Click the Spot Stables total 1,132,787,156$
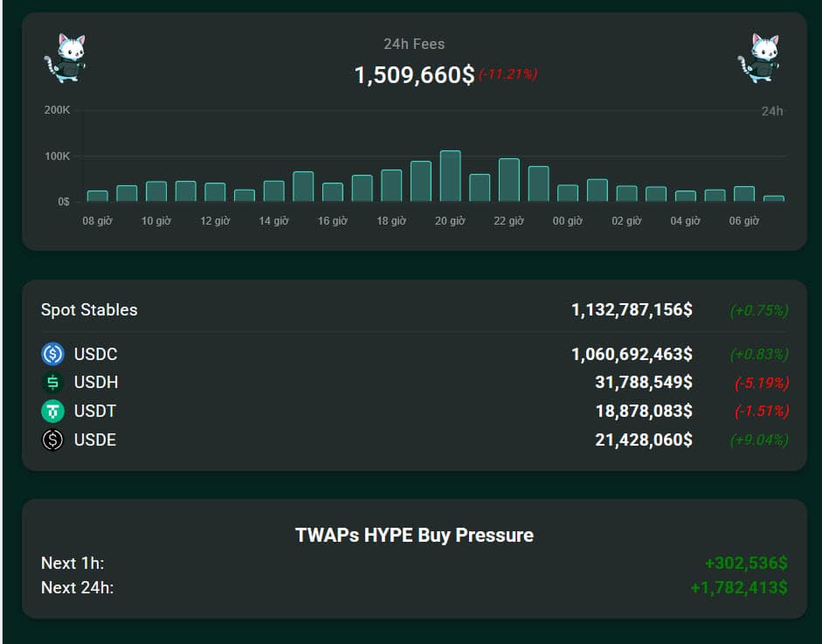This screenshot has width=822, height=644. (x=632, y=309)
